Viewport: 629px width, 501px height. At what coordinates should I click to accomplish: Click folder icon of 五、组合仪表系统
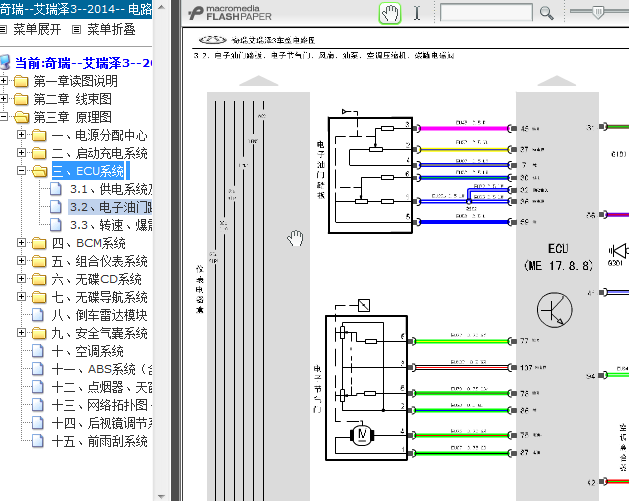[x=39, y=261]
